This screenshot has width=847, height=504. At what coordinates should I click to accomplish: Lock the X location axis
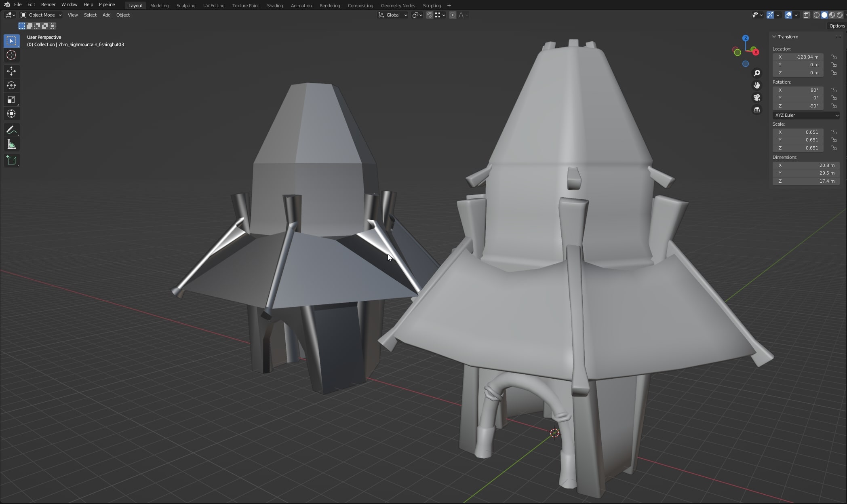(834, 57)
